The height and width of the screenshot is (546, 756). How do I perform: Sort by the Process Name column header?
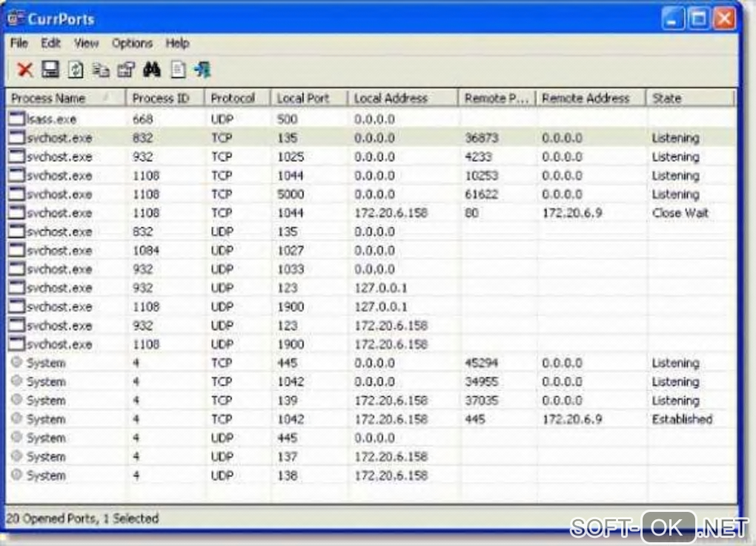tap(66, 99)
